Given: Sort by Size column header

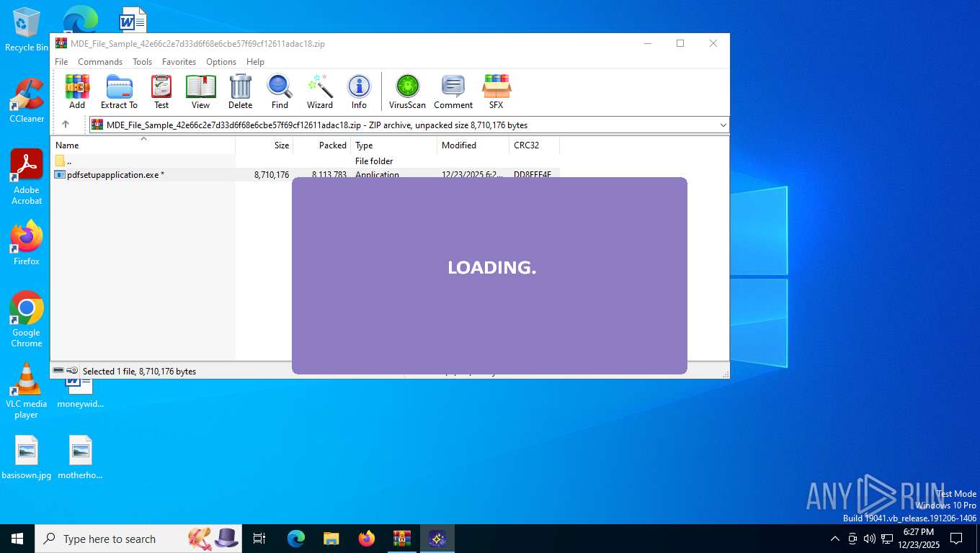Looking at the screenshot, I should tap(264, 145).
